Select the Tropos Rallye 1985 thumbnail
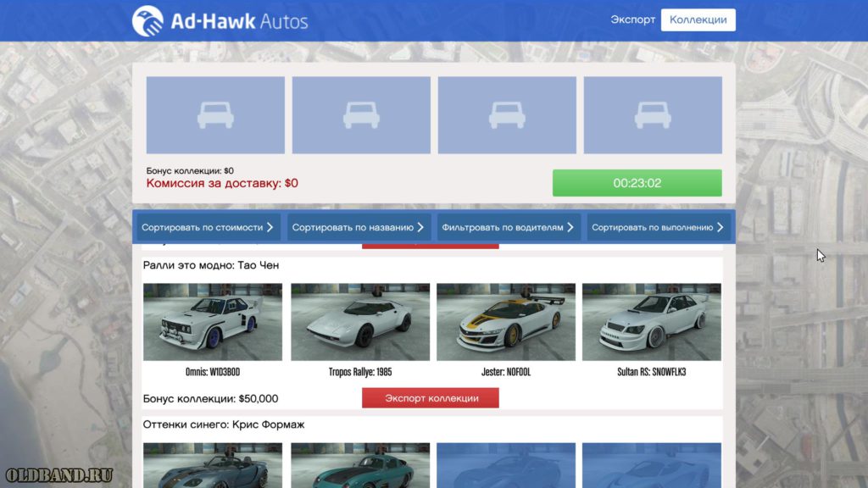868x488 pixels. click(360, 322)
